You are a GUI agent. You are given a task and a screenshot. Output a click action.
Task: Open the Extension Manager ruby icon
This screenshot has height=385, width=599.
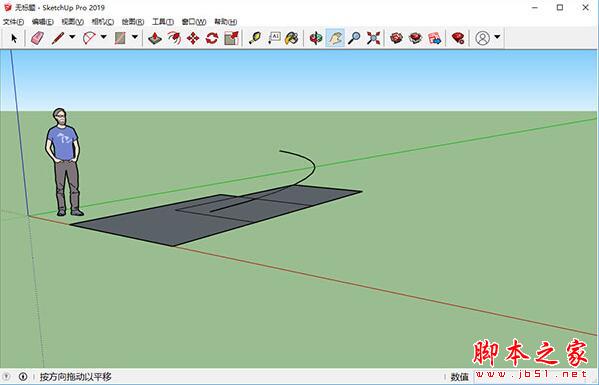point(458,38)
